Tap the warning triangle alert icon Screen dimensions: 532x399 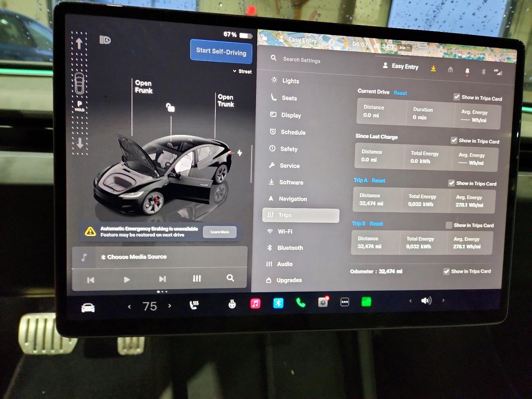90,232
